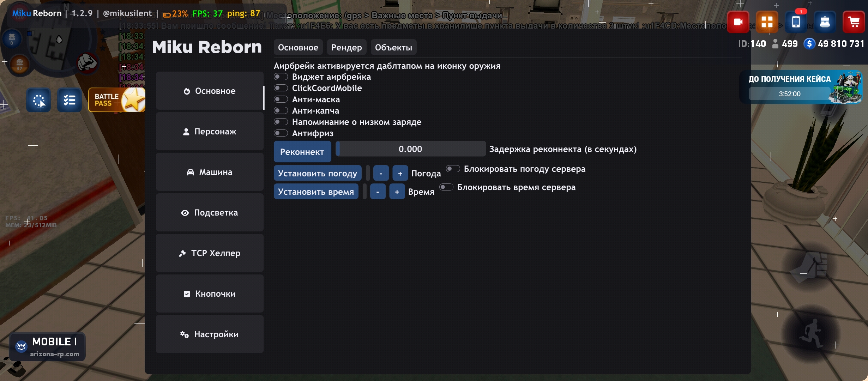This screenshot has width=868, height=381.
Task: Toggle the Антифриз switch
Action: 281,133
